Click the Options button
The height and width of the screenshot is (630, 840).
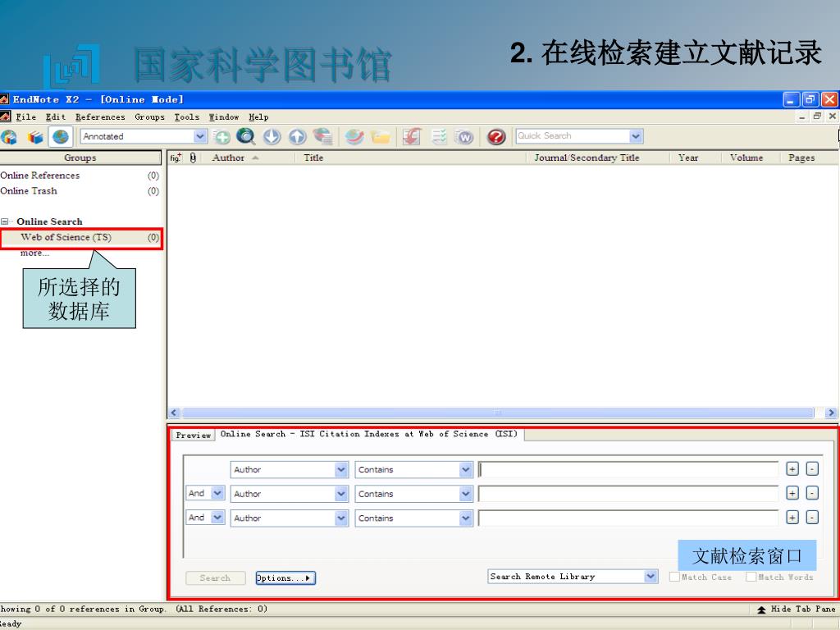pyautogui.click(x=285, y=578)
